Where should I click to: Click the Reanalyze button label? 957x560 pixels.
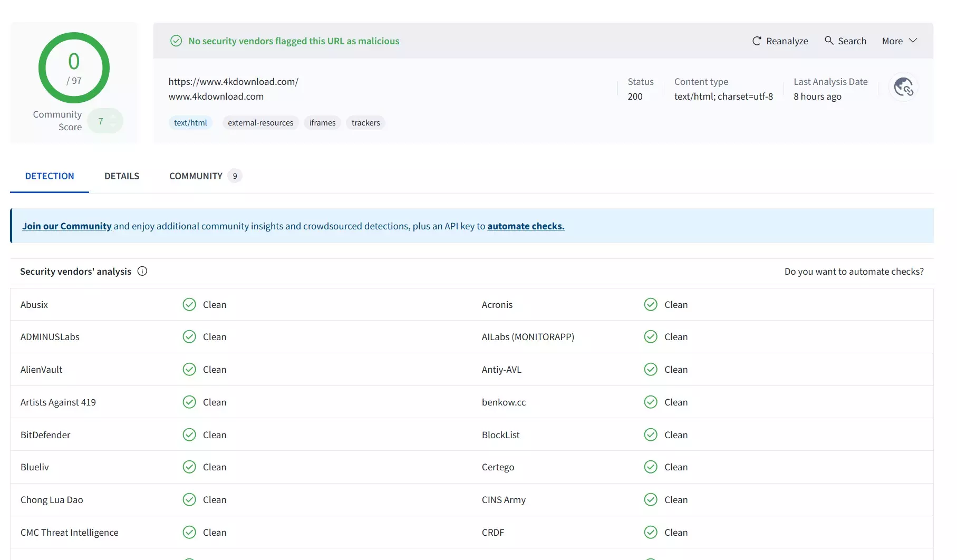[787, 41]
